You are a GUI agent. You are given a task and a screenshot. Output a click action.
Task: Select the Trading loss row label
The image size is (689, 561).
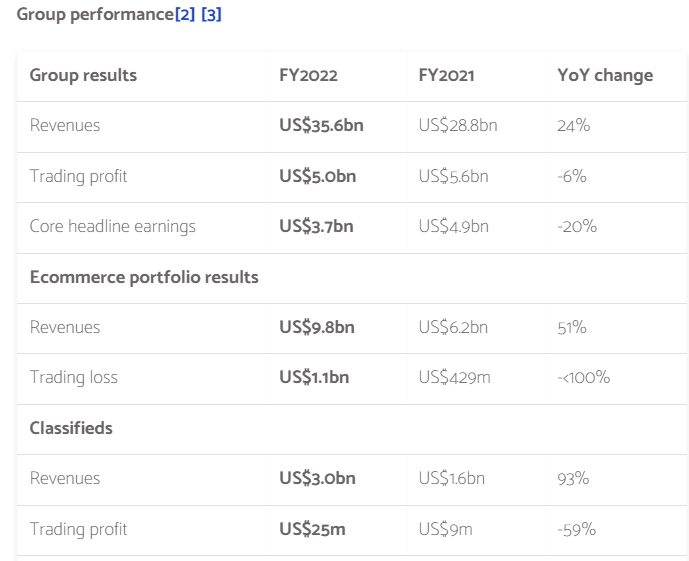click(x=74, y=378)
